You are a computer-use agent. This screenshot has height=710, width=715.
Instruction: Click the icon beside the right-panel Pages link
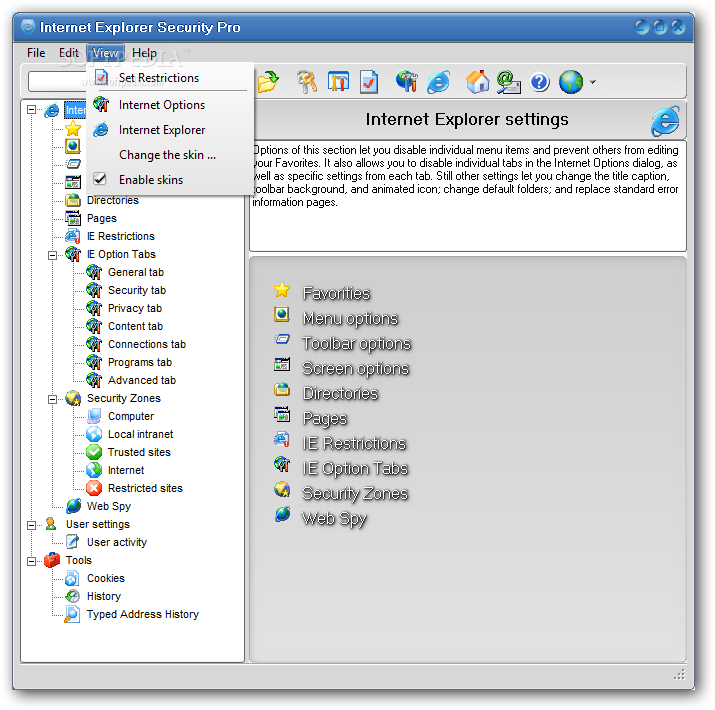[282, 414]
